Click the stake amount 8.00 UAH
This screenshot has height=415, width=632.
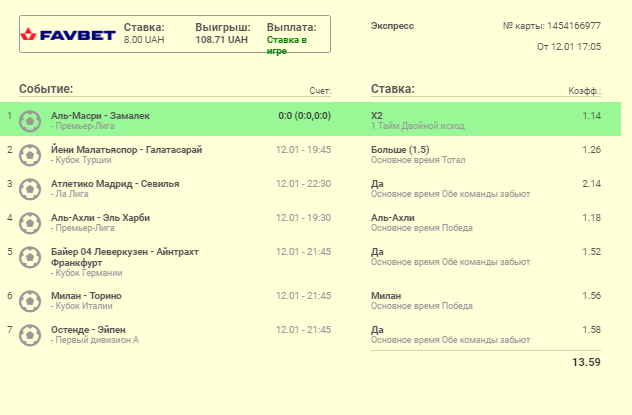[144, 39]
